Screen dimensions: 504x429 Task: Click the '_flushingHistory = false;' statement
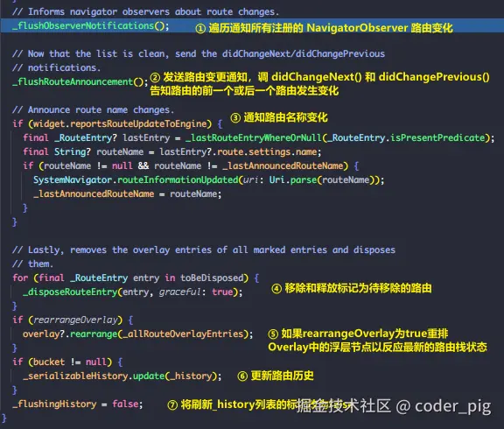(77, 404)
